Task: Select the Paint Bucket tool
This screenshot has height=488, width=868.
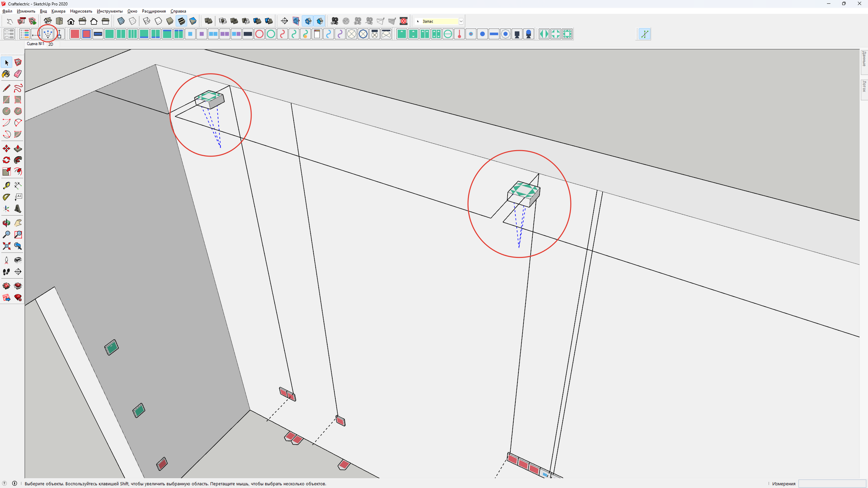Action: tap(6, 74)
